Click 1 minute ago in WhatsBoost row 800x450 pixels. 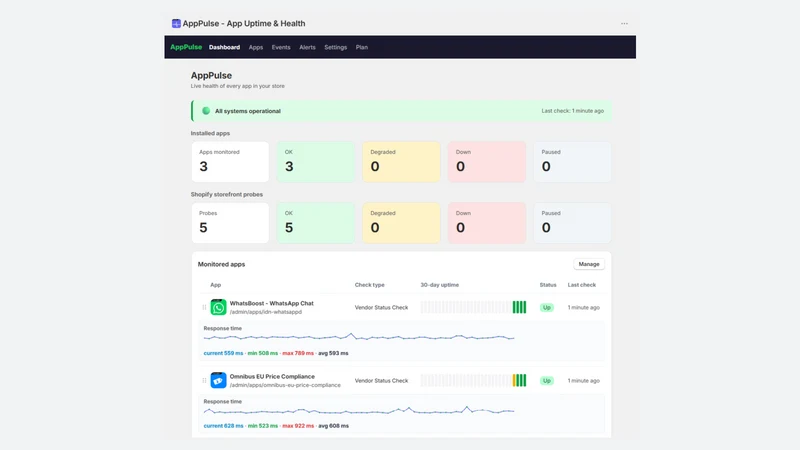click(x=584, y=308)
